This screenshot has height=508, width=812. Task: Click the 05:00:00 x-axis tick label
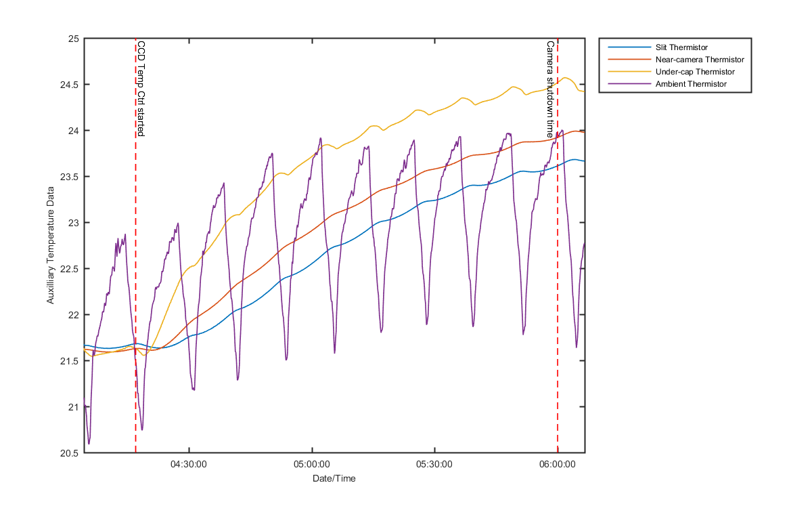312,465
